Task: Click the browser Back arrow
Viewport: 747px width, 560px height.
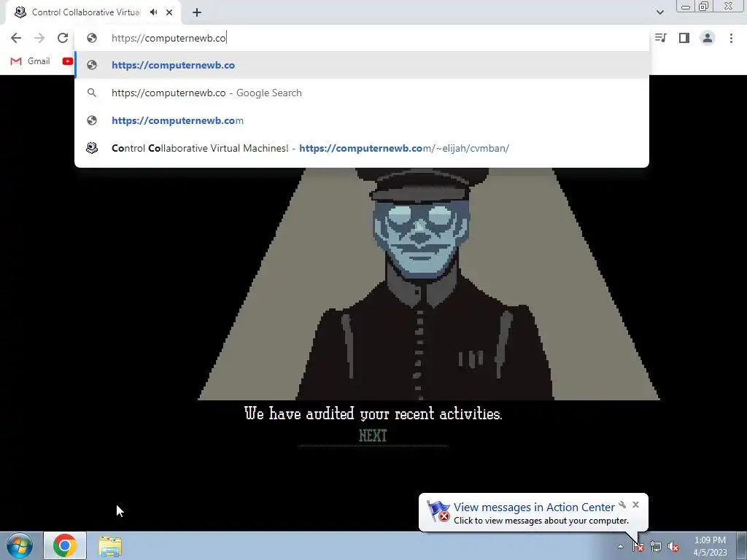Action: pos(16,38)
